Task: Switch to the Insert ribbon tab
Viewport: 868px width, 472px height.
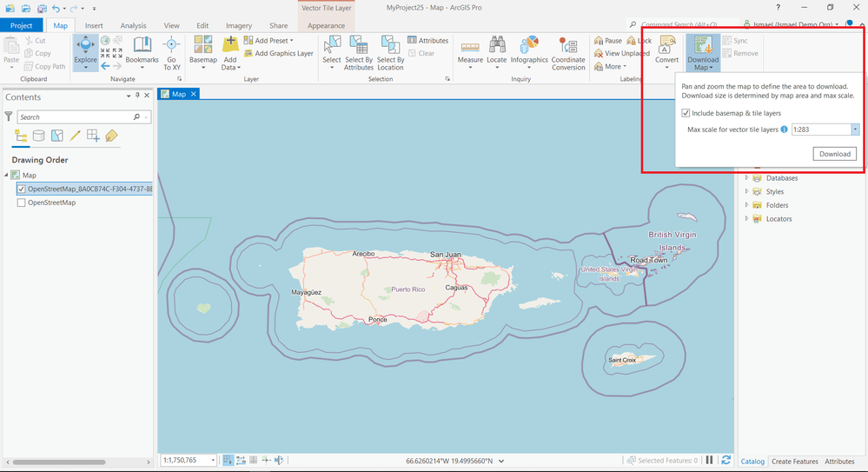Action: pos(94,25)
